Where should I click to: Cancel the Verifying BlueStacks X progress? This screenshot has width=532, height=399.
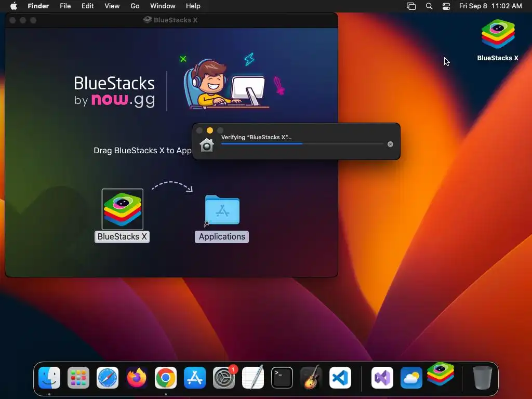coord(390,144)
